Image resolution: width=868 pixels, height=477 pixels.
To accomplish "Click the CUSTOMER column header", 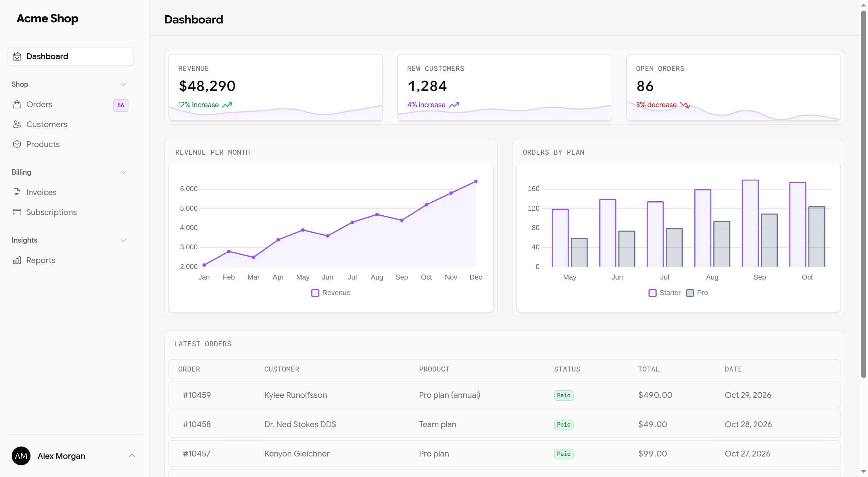I will [282, 369].
